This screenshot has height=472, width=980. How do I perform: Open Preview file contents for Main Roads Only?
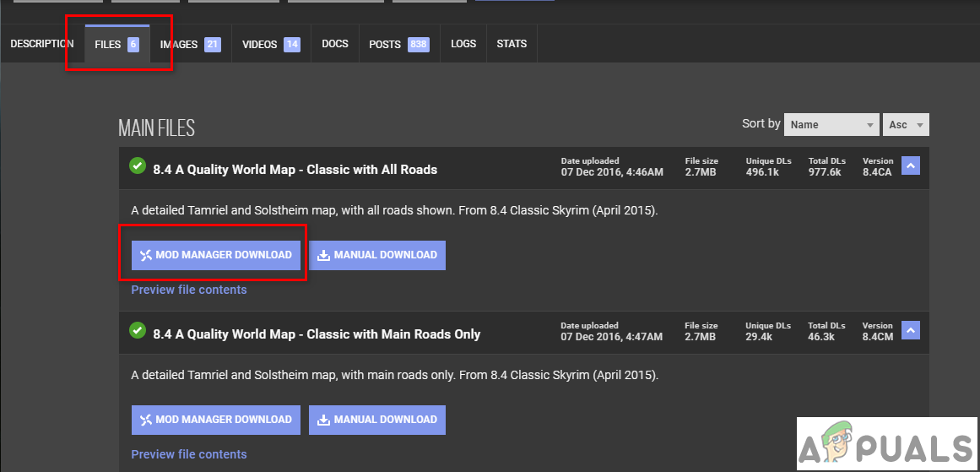pyautogui.click(x=189, y=454)
